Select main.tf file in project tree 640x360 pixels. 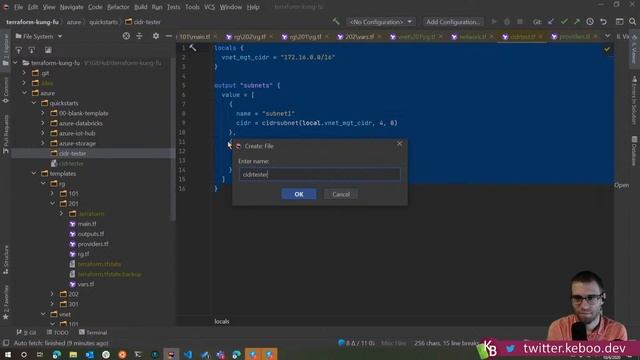point(87,224)
